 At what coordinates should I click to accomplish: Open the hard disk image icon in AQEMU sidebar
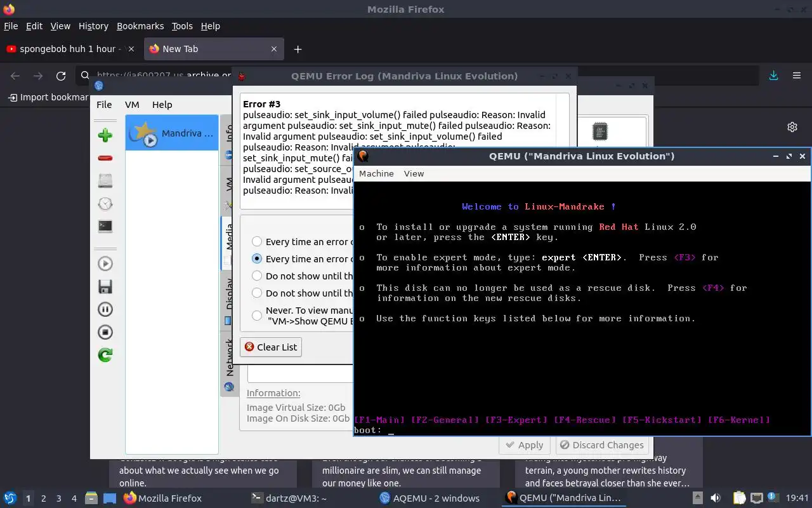point(105,181)
